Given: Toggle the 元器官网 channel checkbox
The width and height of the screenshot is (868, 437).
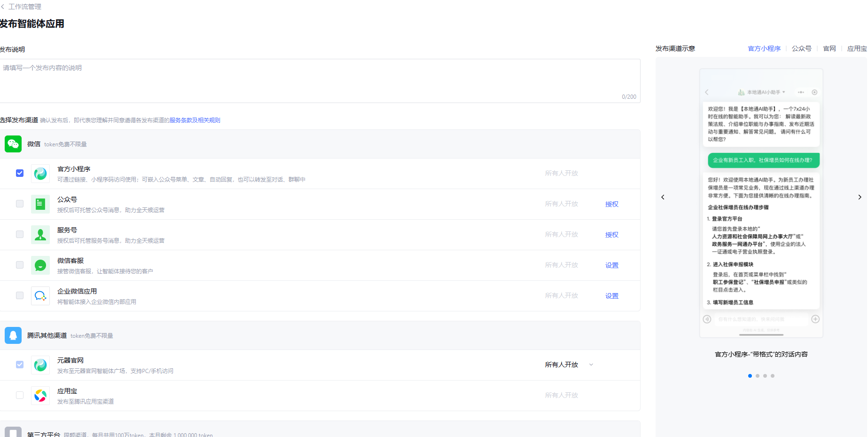Looking at the screenshot, I should [x=20, y=365].
